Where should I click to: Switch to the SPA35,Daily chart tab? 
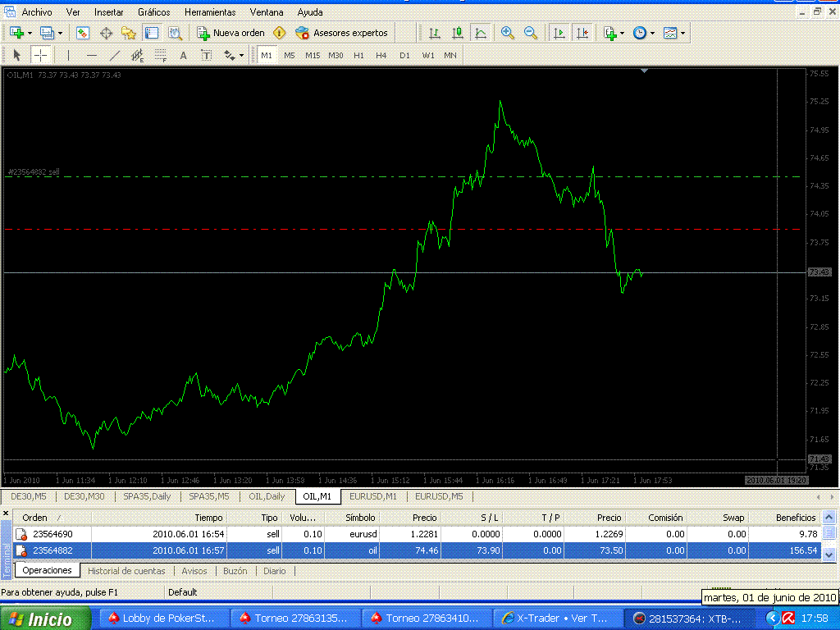click(147, 496)
